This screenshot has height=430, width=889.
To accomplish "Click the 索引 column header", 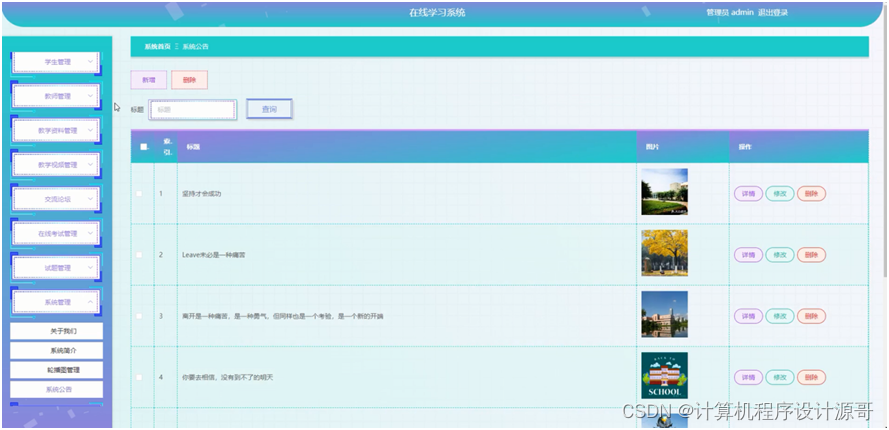I will pyautogui.click(x=167, y=147).
